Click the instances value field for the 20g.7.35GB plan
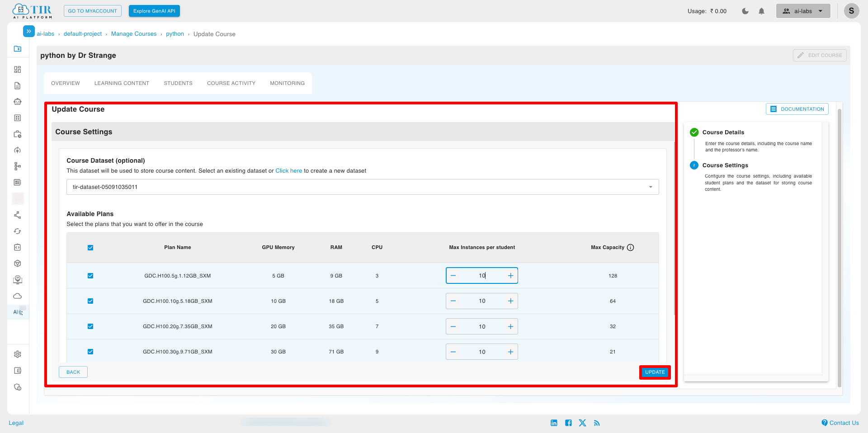 coord(482,326)
